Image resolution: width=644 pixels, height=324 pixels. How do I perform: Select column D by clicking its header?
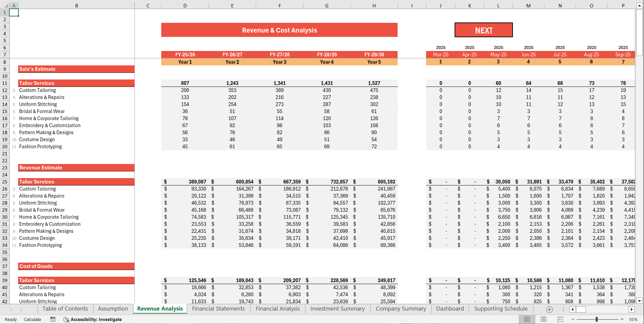click(x=185, y=5)
